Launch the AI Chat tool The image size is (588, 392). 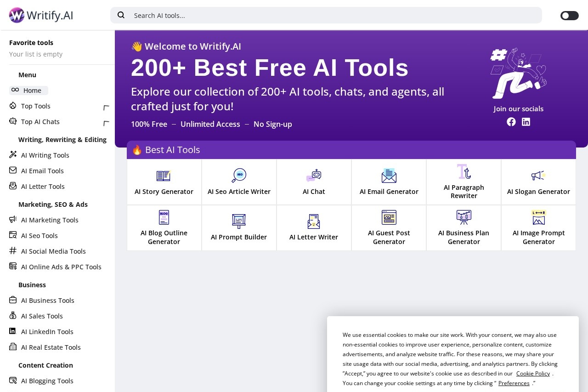point(314,182)
